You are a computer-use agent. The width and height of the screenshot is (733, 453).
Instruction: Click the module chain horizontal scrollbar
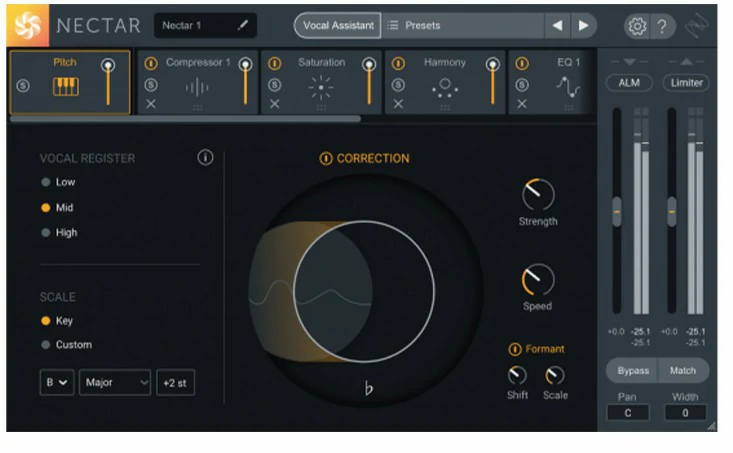pyautogui.click(x=185, y=119)
